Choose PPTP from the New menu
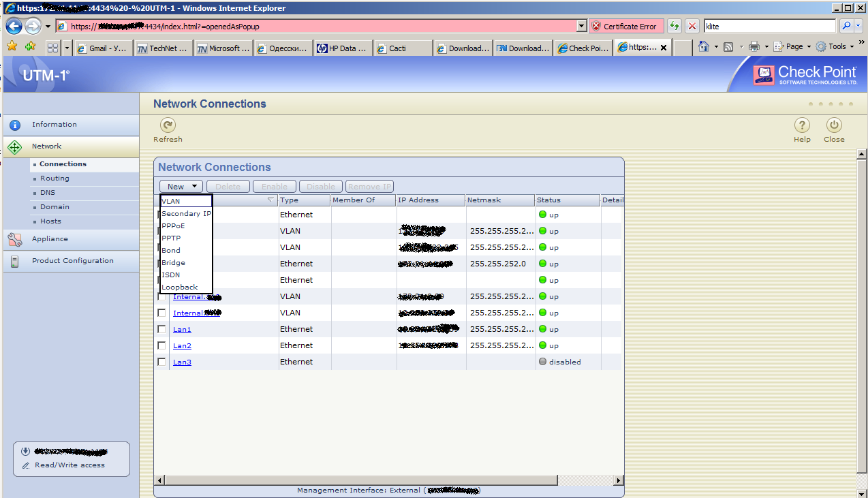Viewport: 868px width, 498px height. [x=186, y=238]
